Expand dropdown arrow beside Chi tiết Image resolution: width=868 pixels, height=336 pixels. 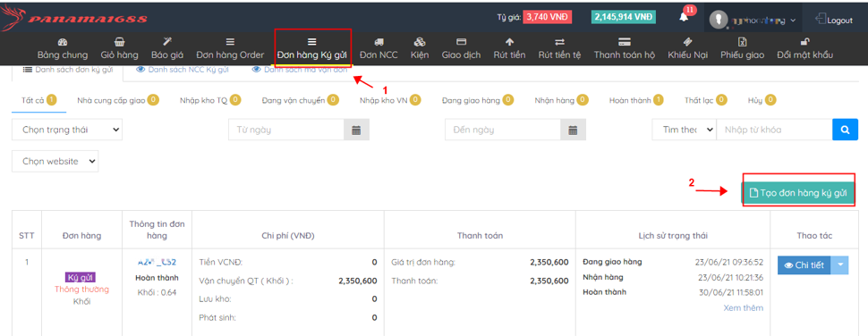click(839, 265)
